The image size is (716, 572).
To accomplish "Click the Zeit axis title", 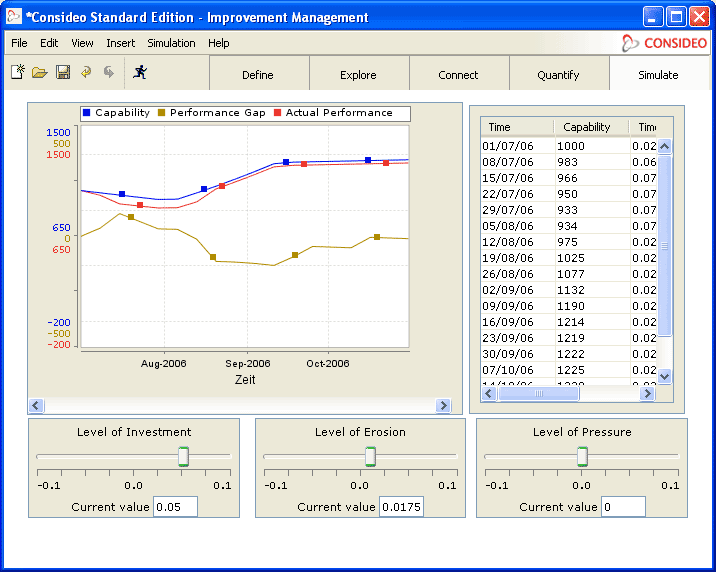I will click(x=245, y=380).
